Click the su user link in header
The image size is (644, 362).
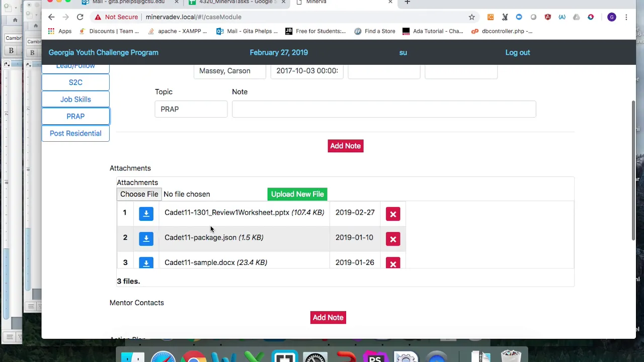pos(403,52)
